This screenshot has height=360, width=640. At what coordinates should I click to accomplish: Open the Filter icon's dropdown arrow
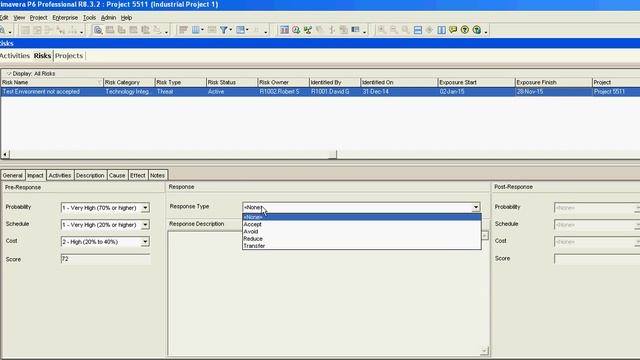point(231,30)
